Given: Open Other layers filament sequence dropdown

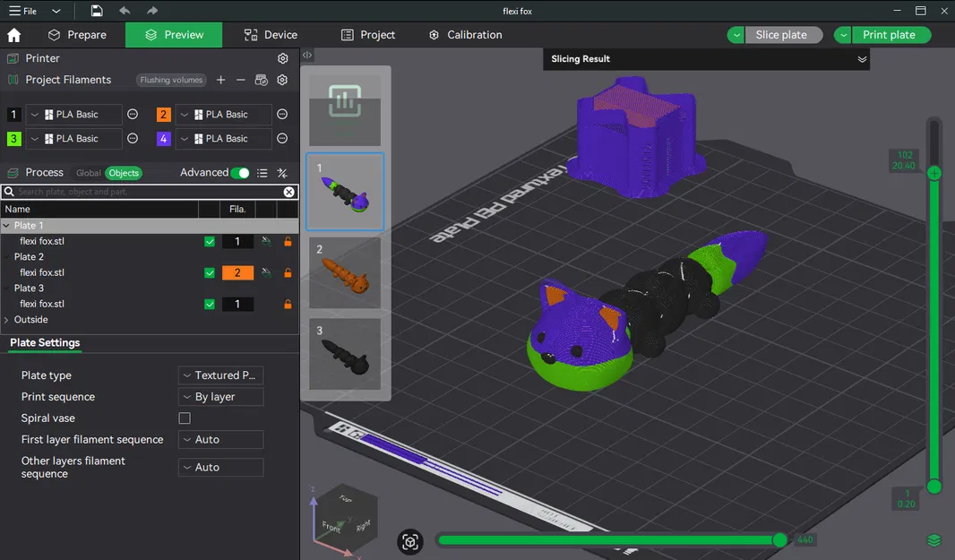Looking at the screenshot, I should [x=220, y=468].
